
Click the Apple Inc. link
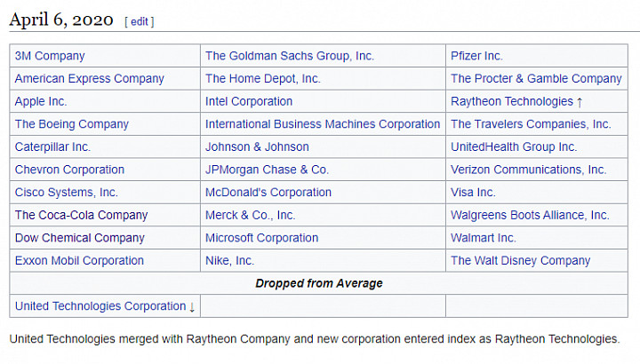[41, 101]
